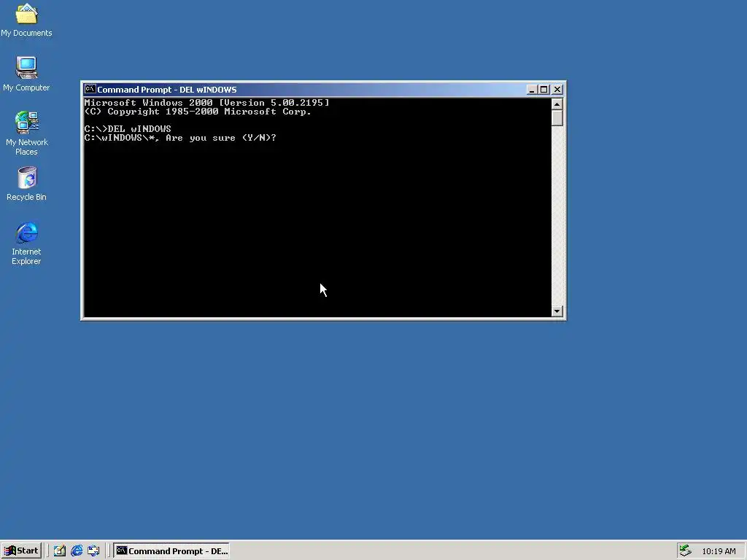Minimize the Command Prompt window

(532, 90)
